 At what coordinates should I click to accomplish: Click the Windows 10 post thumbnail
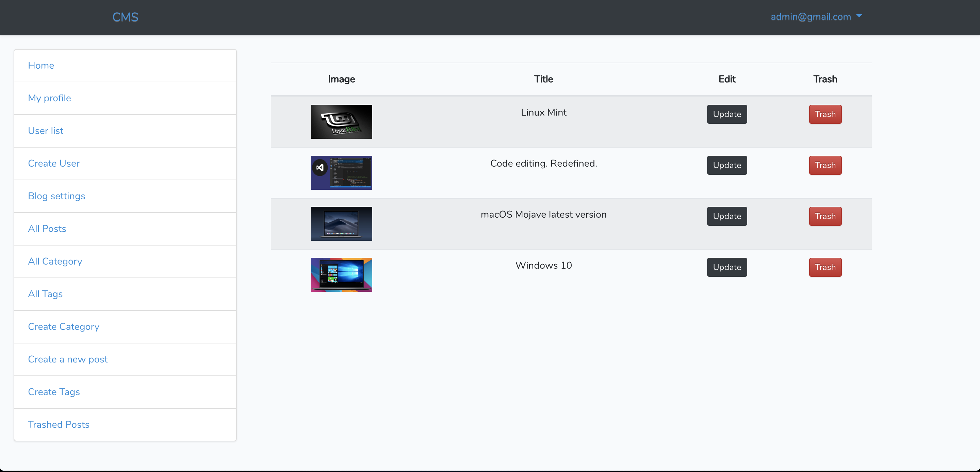coord(341,275)
